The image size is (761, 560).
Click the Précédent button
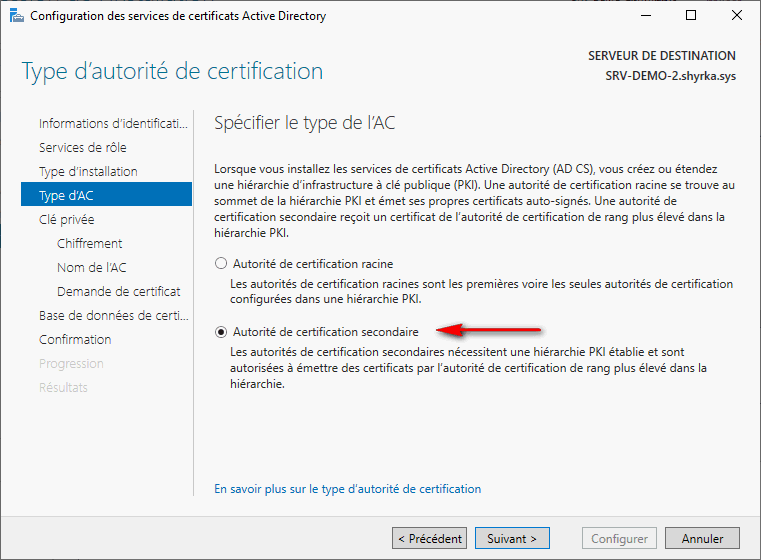[429, 538]
